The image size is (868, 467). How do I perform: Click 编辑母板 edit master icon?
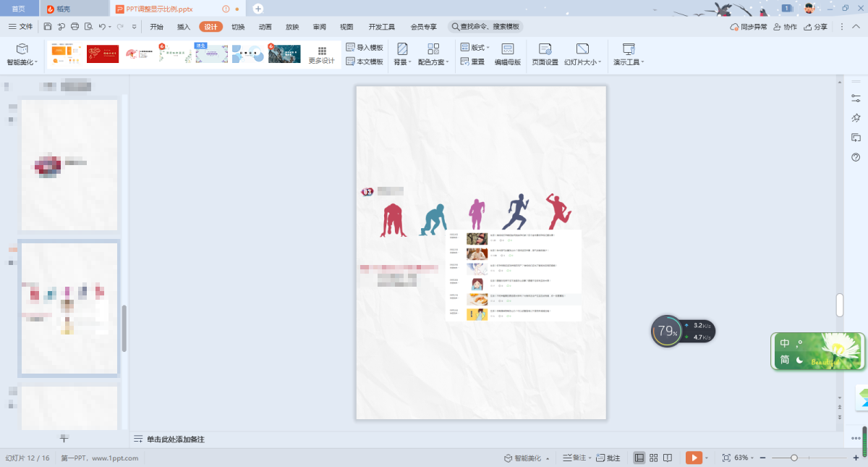[508, 54]
